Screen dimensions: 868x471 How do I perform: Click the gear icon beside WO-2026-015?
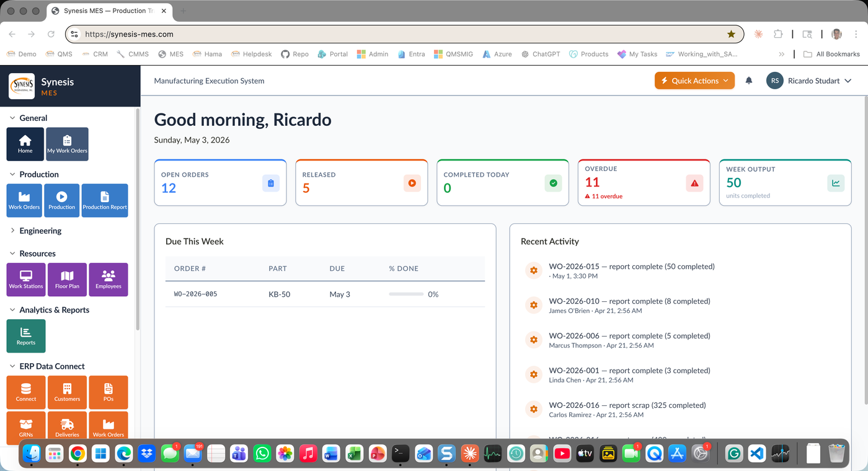(533, 271)
